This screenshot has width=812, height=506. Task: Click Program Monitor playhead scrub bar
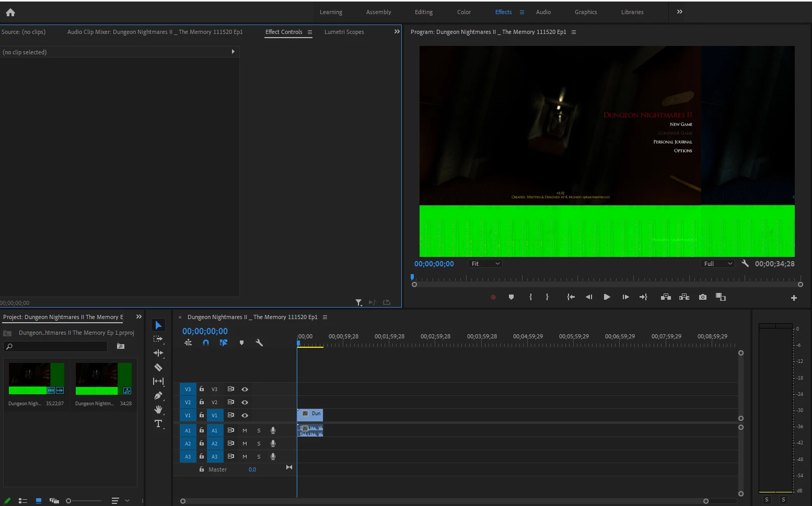pyautogui.click(x=606, y=278)
